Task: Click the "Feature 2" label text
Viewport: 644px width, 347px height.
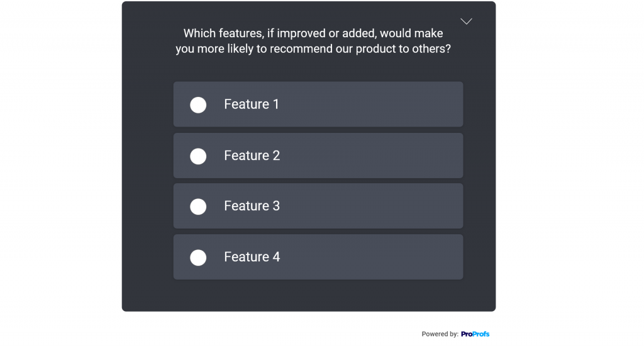Action: coord(252,156)
